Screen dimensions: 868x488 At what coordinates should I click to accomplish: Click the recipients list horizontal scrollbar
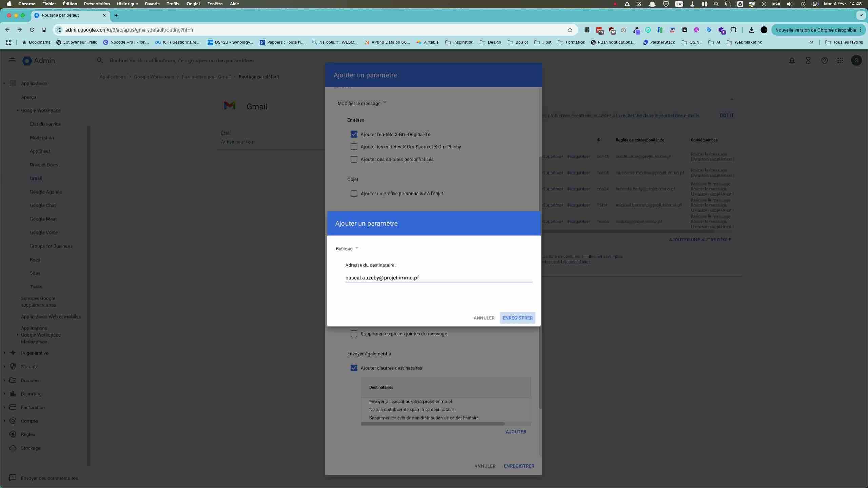433,424
